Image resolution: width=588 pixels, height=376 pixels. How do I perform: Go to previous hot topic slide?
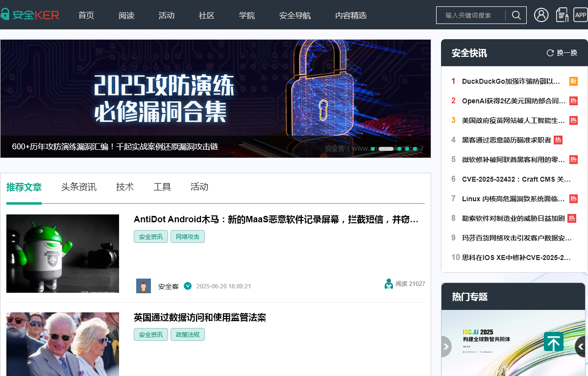click(446, 347)
